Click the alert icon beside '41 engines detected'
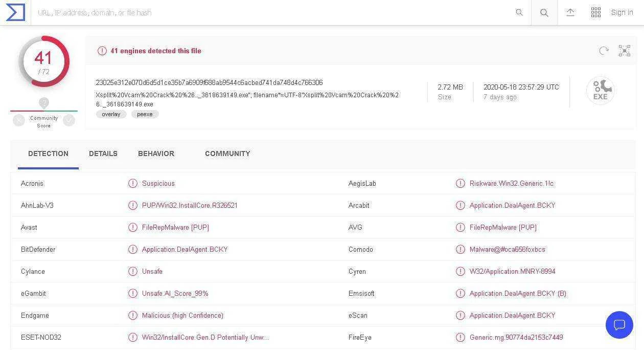The width and height of the screenshot is (644, 350). click(102, 51)
